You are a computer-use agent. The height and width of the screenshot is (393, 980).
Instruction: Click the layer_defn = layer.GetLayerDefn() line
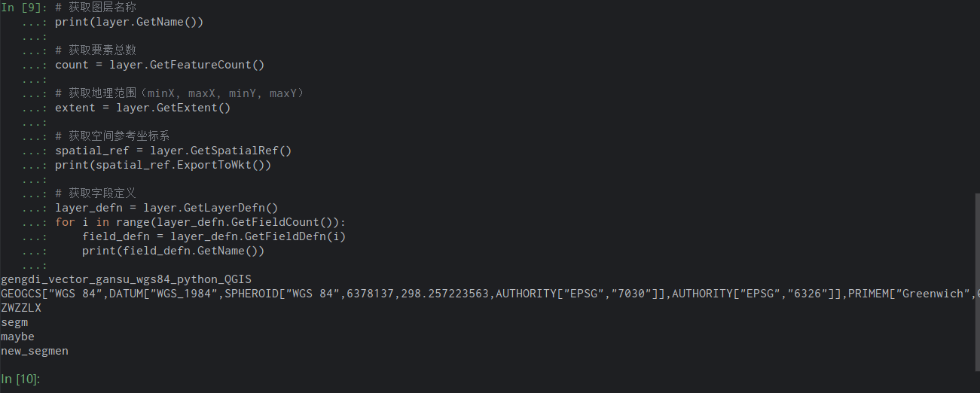pos(166,208)
